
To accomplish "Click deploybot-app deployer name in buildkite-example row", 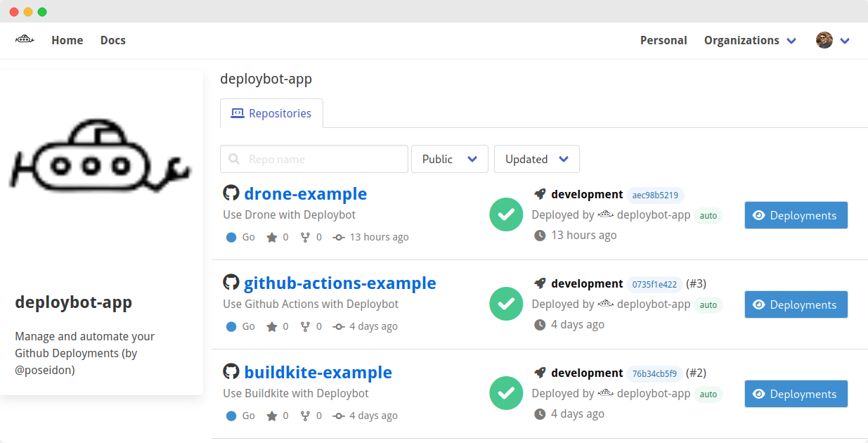I will 654,394.
